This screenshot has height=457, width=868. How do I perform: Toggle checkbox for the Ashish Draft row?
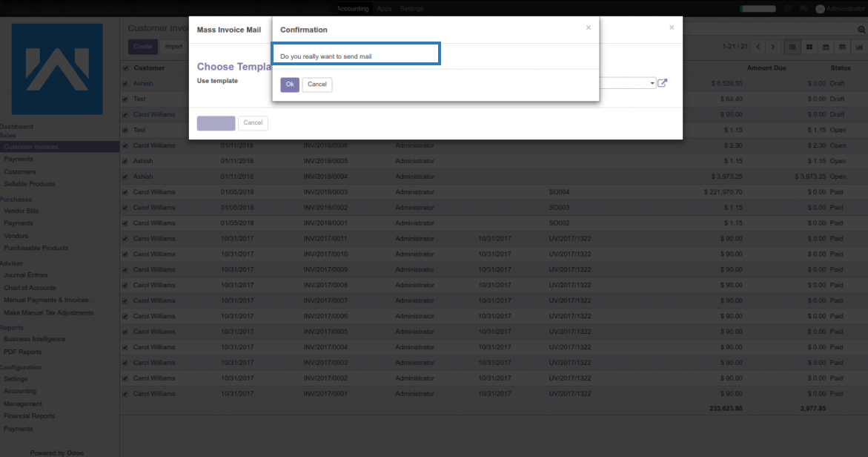pyautogui.click(x=126, y=84)
